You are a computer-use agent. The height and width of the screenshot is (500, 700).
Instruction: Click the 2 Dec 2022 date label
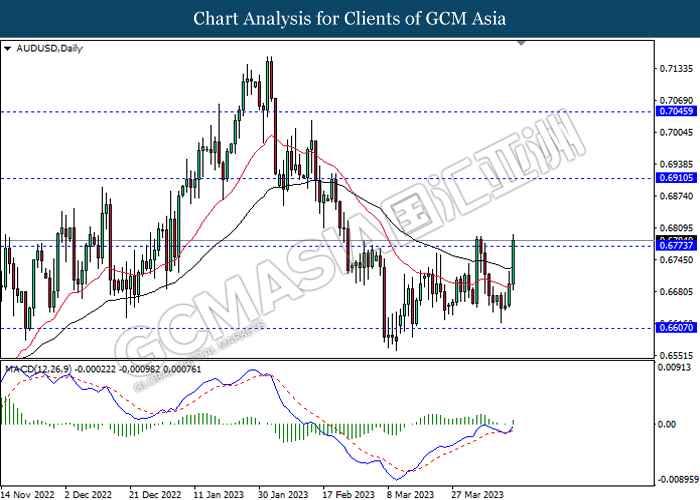click(x=88, y=494)
